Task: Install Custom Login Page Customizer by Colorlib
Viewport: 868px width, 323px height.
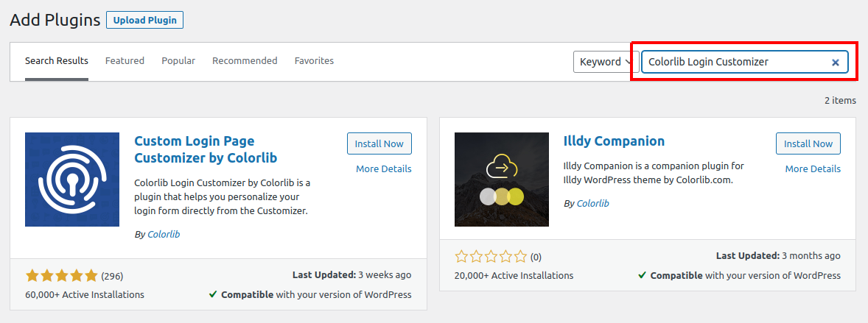Action: point(379,143)
